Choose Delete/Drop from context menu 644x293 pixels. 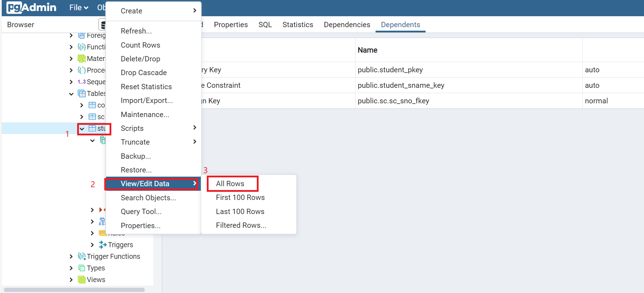click(154, 59)
